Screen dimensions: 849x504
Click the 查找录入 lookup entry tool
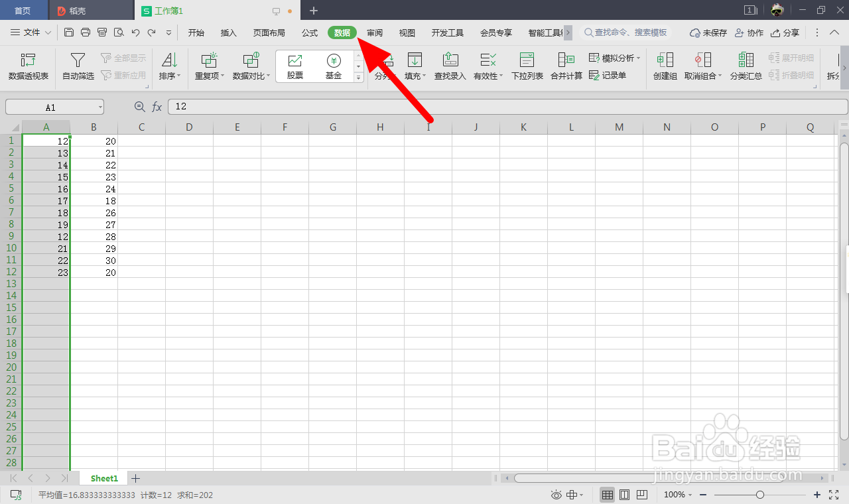tap(450, 66)
